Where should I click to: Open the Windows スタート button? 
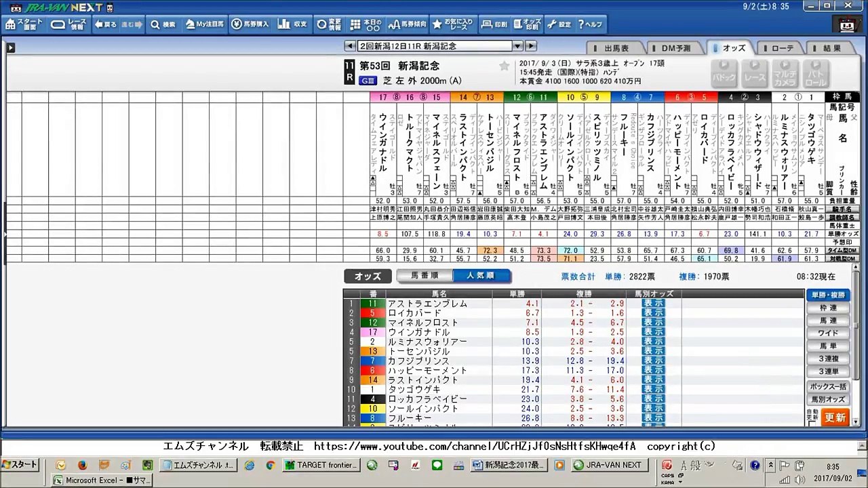(20, 465)
